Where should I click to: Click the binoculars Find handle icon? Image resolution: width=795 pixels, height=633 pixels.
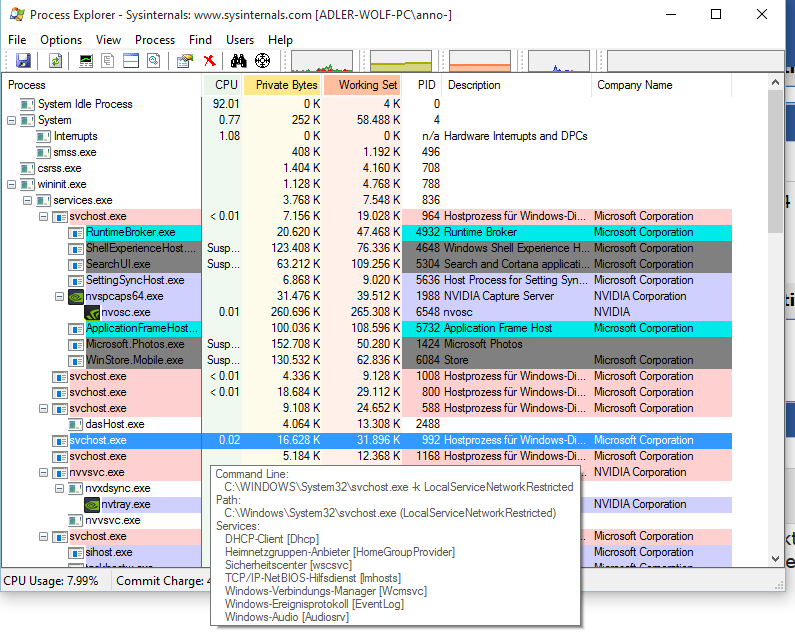pyautogui.click(x=238, y=61)
